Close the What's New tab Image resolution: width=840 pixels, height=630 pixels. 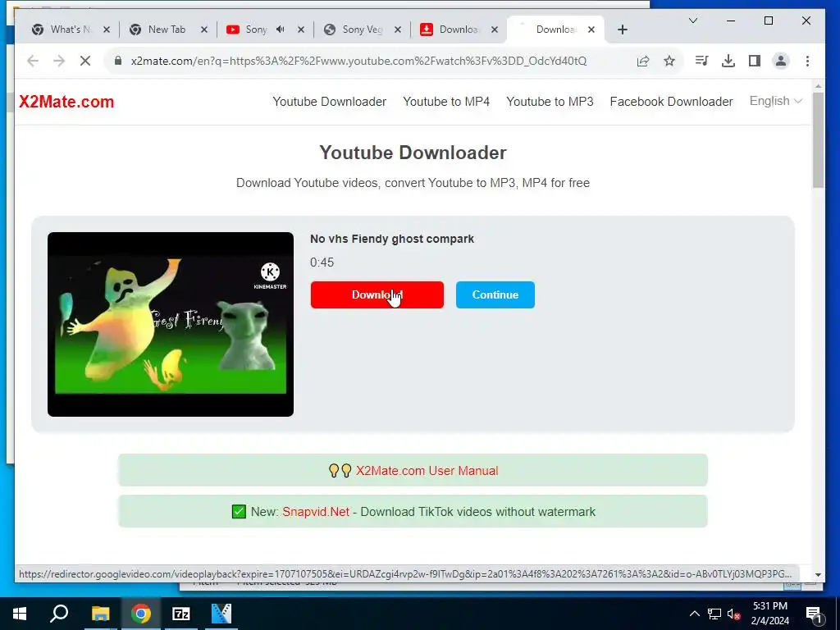tap(107, 30)
